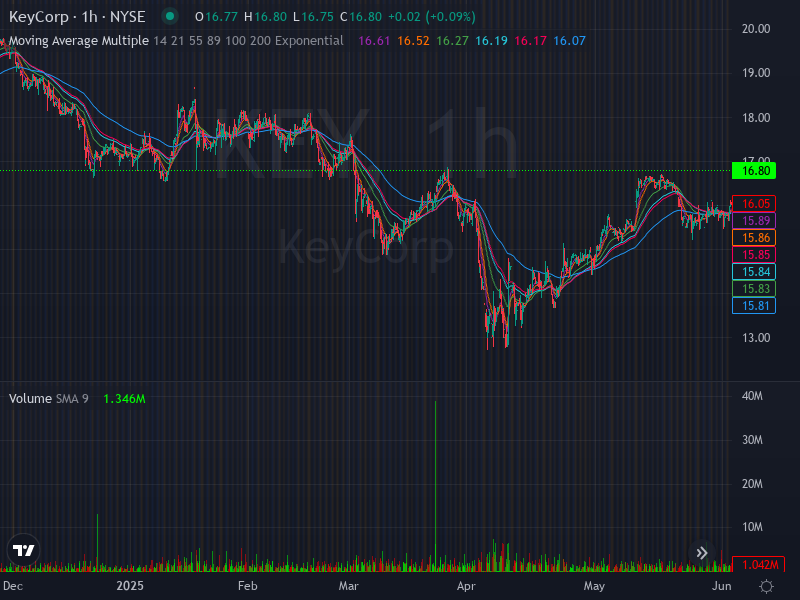Screen dimensions: 800x600
Task: Click the volume label 1.042M
Action: point(758,564)
